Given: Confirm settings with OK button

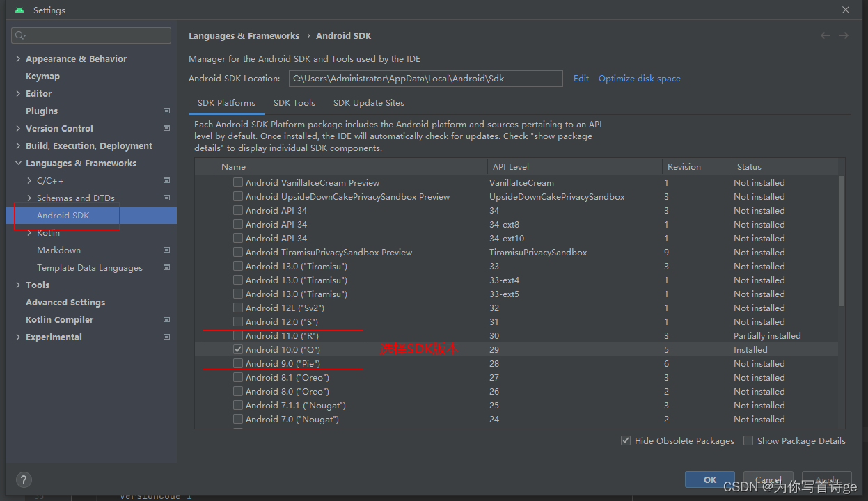Looking at the screenshot, I should point(710,479).
